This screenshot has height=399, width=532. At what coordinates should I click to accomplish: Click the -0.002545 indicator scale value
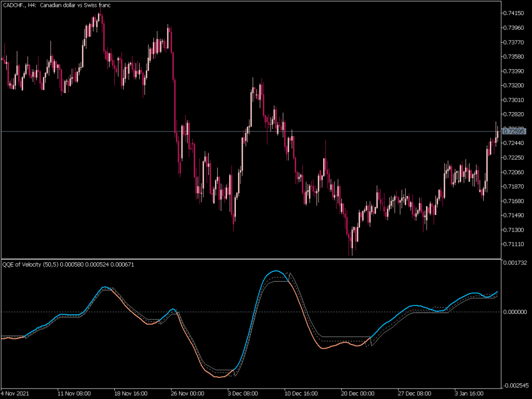click(x=517, y=385)
